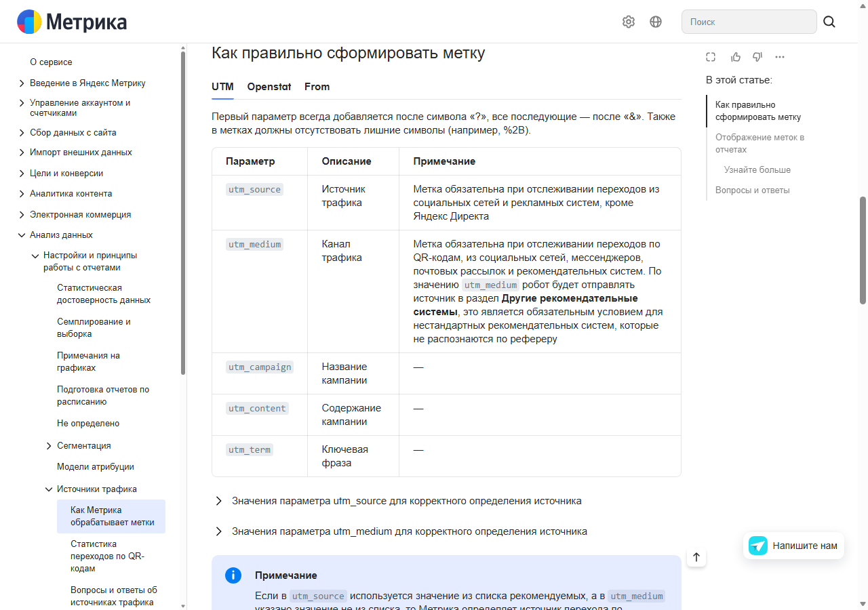Click the Метрика logo

(x=72, y=22)
